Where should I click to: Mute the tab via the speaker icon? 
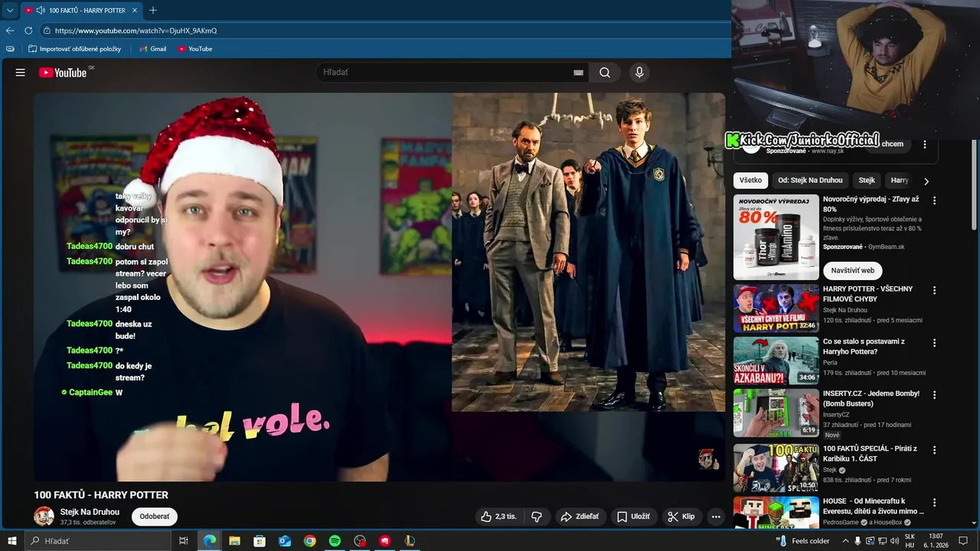[x=40, y=11]
